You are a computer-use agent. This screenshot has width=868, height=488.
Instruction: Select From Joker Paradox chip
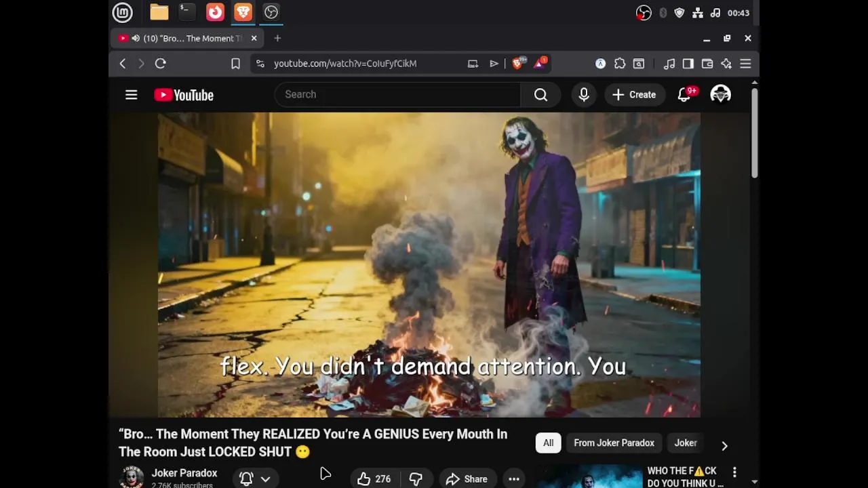614,443
